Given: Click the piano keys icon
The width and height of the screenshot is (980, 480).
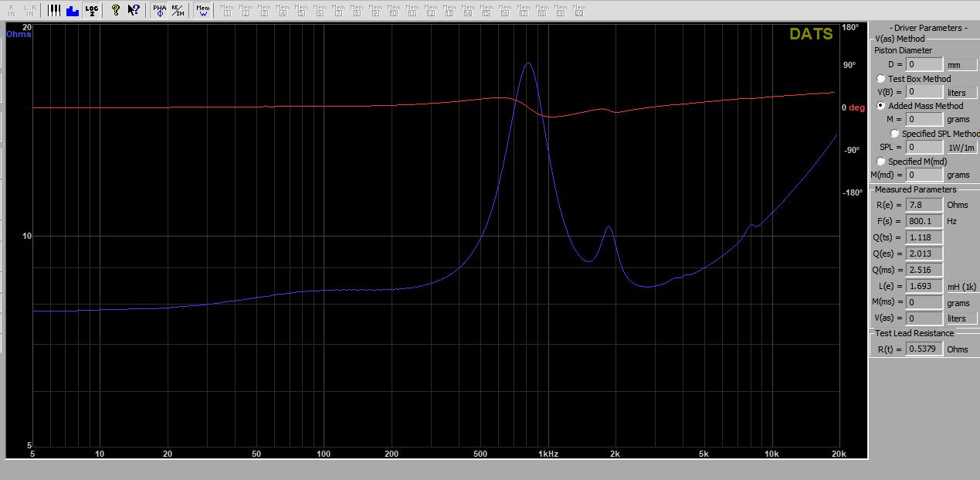Looking at the screenshot, I should tap(54, 10).
